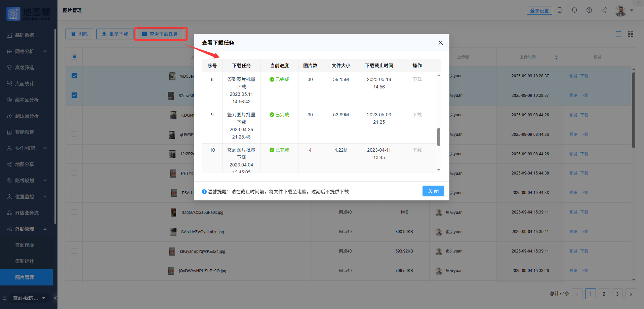Image resolution: width=644 pixels, height=309 pixels.
Task: Open 签到统计 in the sidebar
Action: pyautogui.click(x=25, y=261)
